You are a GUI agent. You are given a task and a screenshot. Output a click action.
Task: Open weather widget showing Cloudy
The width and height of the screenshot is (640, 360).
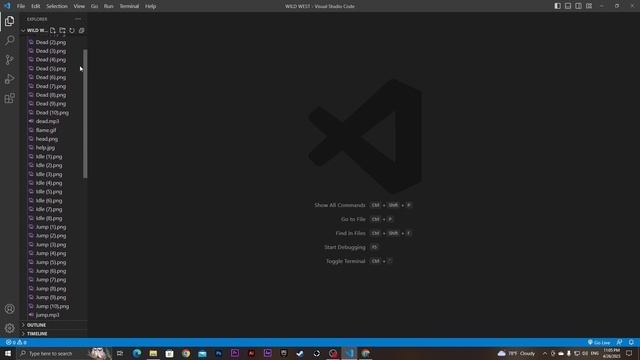[516, 353]
